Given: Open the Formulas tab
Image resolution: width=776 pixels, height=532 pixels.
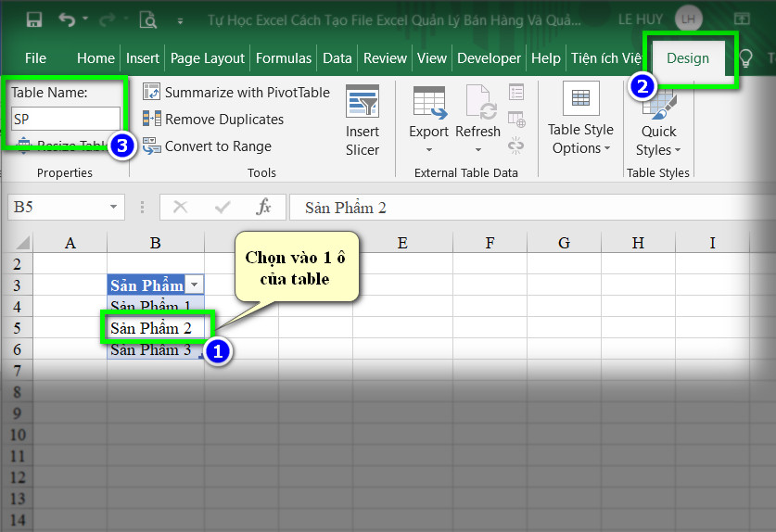Looking at the screenshot, I should pos(284,58).
